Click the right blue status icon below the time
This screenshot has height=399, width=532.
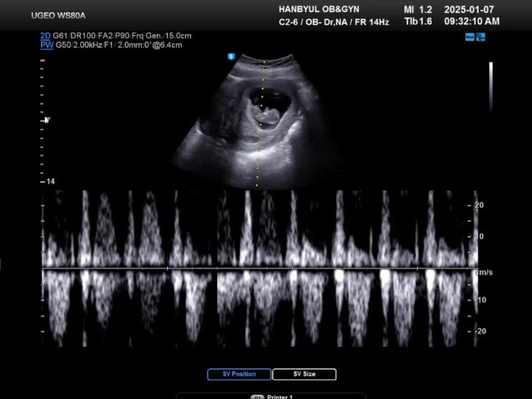(x=480, y=37)
